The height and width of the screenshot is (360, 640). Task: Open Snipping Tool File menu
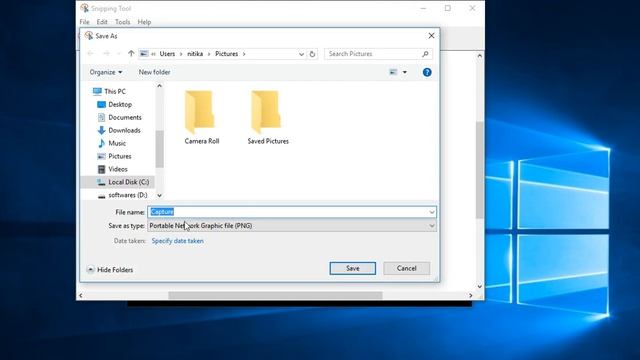[x=84, y=22]
